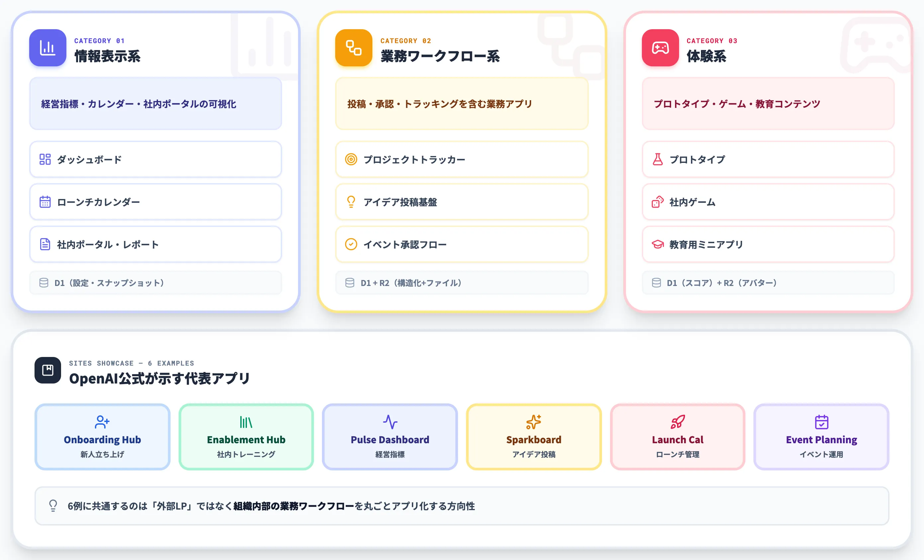Click the D1(スコア)+R2(アバター) storage label
The image size is (924, 560).
[722, 283]
